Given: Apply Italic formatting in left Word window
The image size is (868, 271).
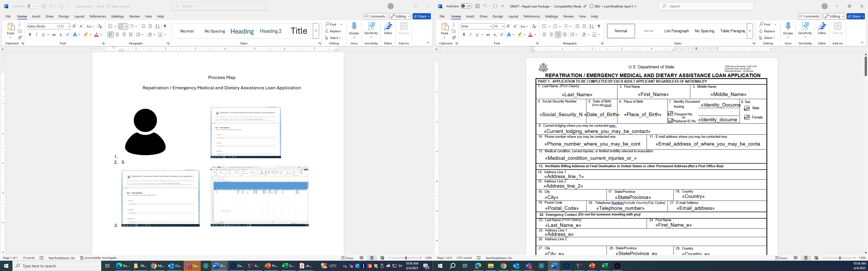Looking at the screenshot, I should (36, 35).
